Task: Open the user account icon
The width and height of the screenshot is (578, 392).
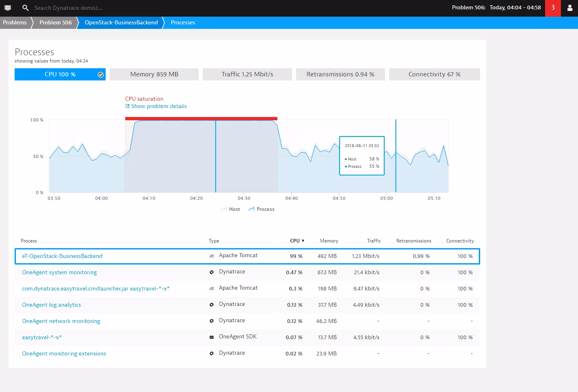Action: pyautogui.click(x=569, y=8)
